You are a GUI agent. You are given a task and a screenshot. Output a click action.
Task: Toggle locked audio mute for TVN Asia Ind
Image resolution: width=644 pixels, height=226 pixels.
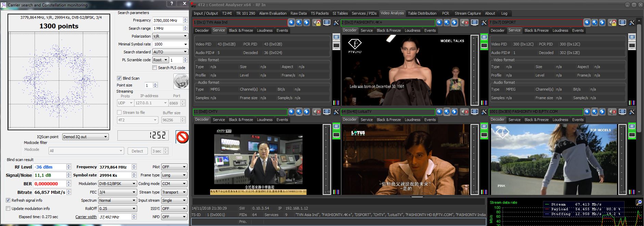tap(317, 23)
